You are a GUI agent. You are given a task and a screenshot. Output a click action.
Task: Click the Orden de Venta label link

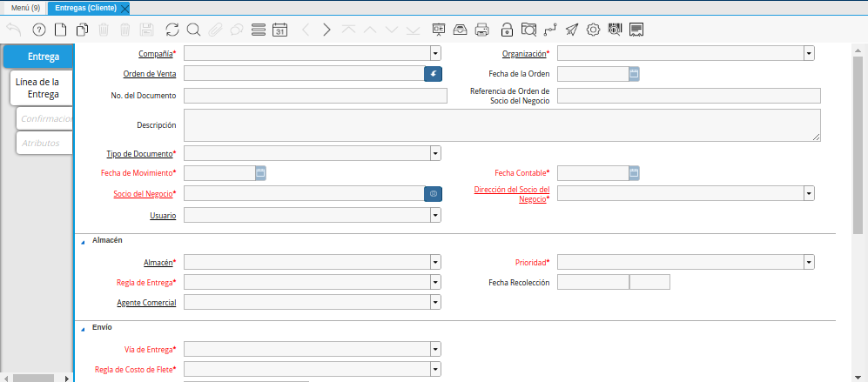pos(150,74)
